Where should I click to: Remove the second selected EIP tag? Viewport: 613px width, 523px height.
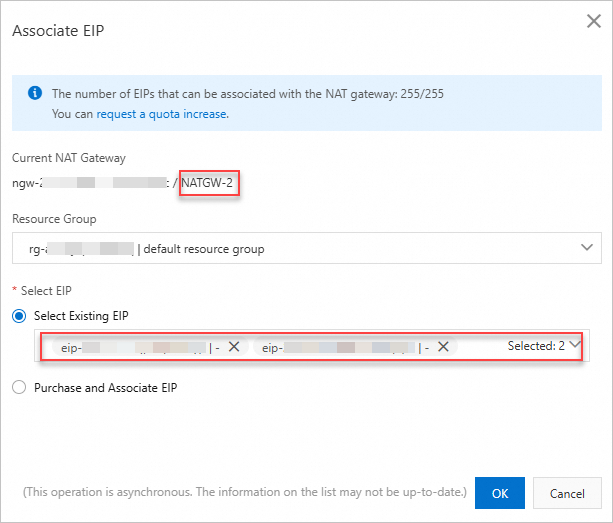443,346
